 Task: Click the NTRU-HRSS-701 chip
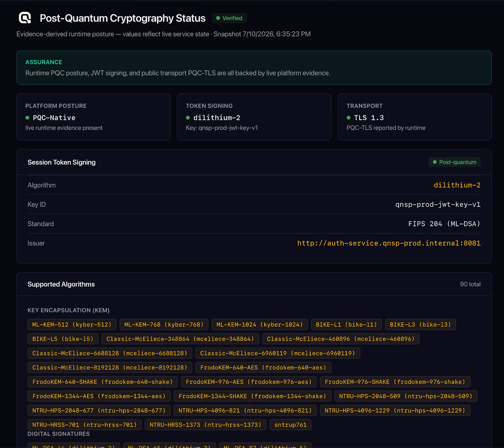(85, 425)
